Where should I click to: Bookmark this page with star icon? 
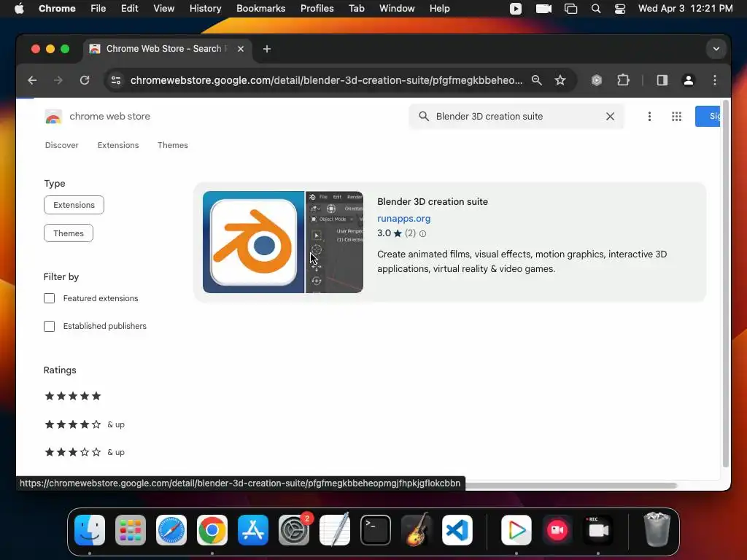point(560,80)
